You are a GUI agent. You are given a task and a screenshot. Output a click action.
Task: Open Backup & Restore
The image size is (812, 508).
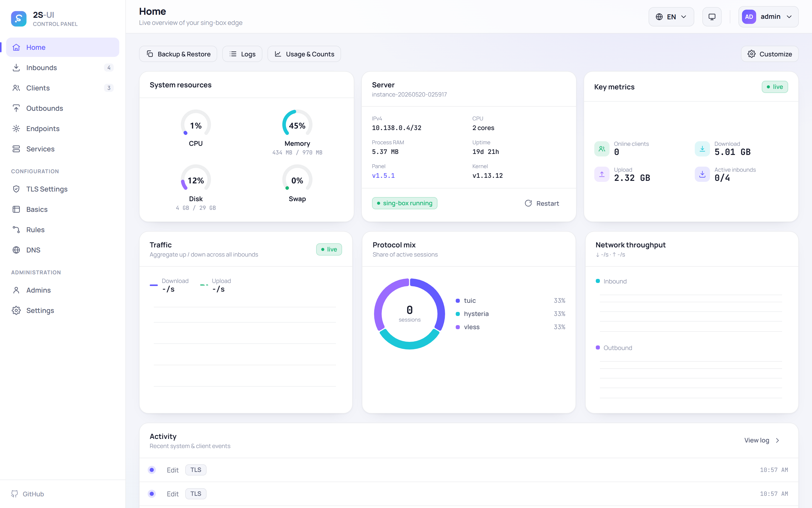tap(178, 54)
